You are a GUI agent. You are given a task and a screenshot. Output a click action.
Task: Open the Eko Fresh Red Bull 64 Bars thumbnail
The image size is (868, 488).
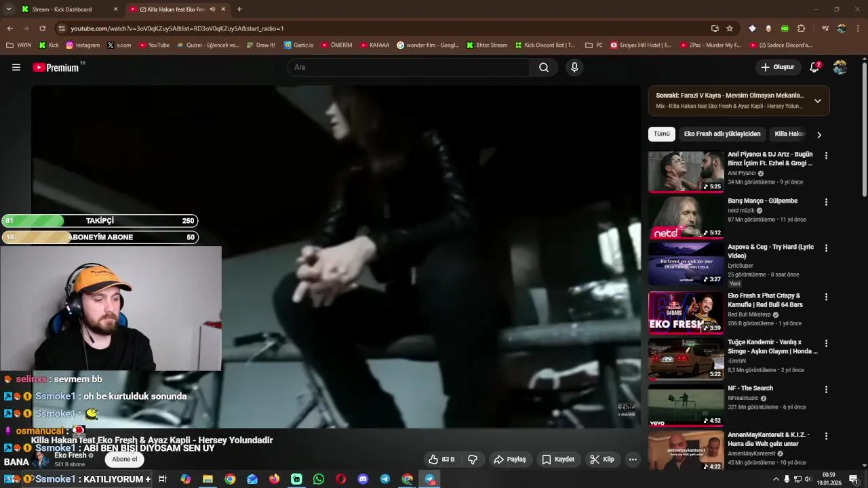(686, 312)
